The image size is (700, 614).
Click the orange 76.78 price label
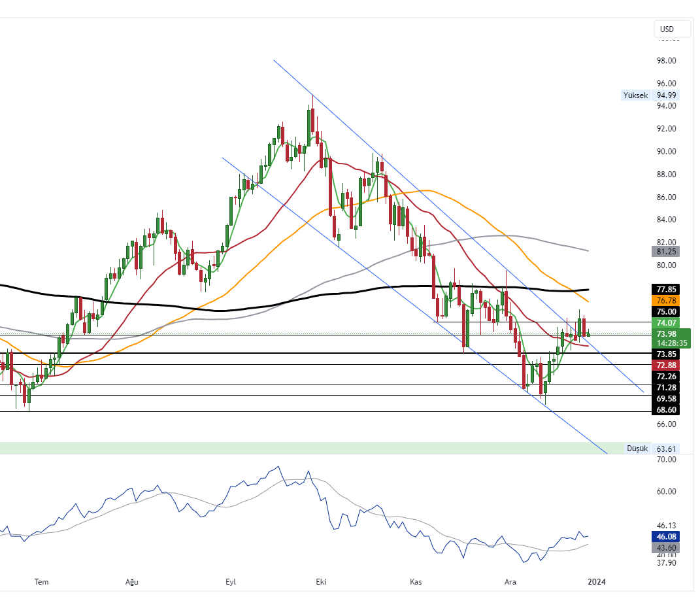pos(666,300)
